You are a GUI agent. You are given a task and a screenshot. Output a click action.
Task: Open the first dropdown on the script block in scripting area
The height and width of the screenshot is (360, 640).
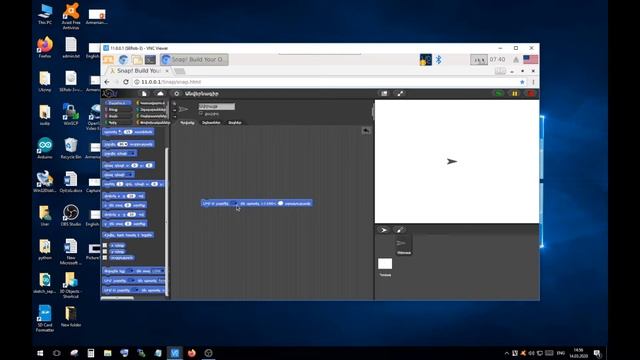click(x=234, y=203)
